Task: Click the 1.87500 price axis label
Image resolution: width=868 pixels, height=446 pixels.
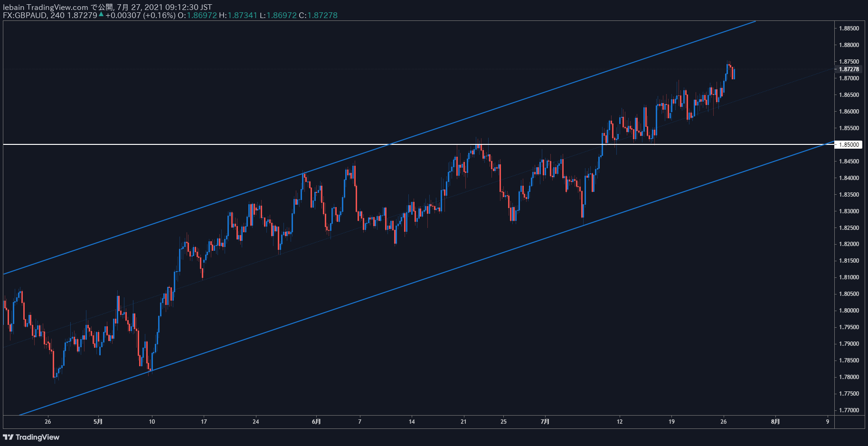Action: point(849,62)
